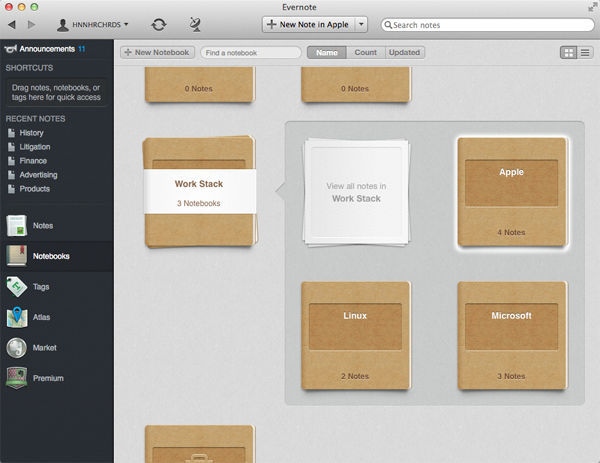The height and width of the screenshot is (463, 600).
Task: Click the Premium badge icon
Action: pyautogui.click(x=16, y=378)
